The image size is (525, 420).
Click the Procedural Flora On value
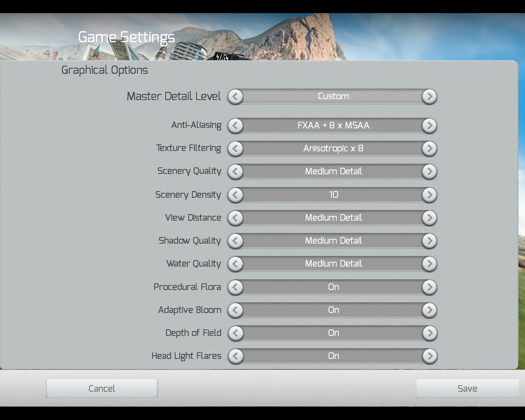333,287
